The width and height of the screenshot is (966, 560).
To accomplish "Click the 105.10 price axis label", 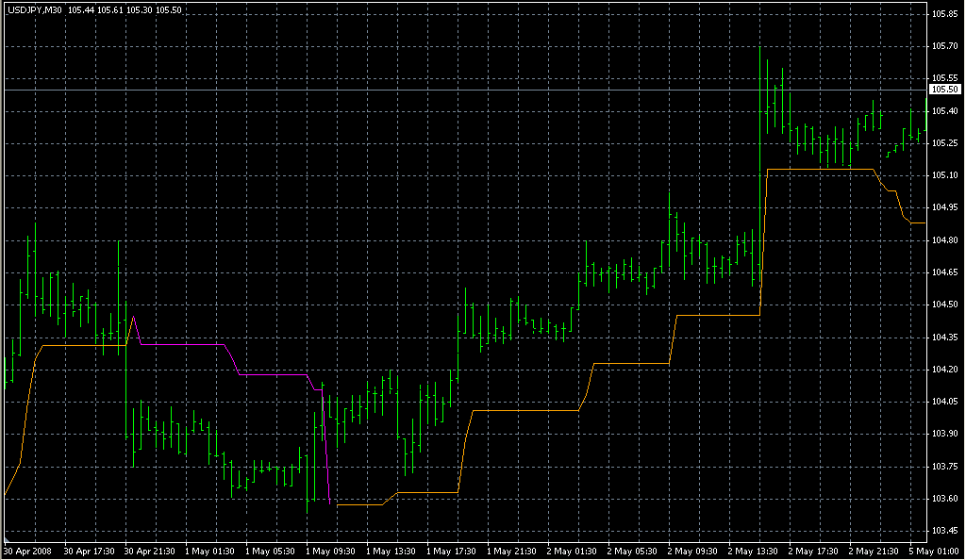I will (x=944, y=175).
